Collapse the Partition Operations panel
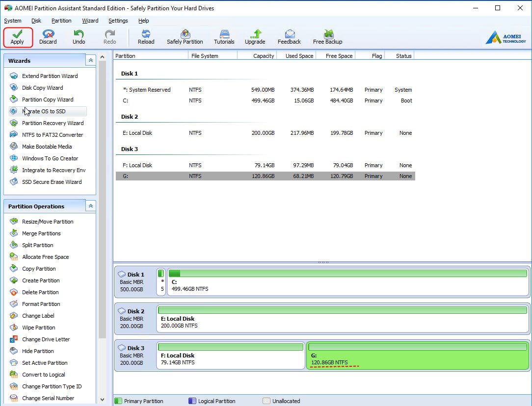This screenshot has width=532, height=406. tap(90, 206)
